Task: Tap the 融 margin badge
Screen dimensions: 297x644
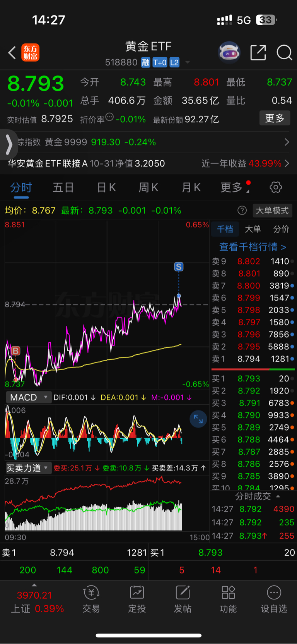Action: click(x=145, y=62)
